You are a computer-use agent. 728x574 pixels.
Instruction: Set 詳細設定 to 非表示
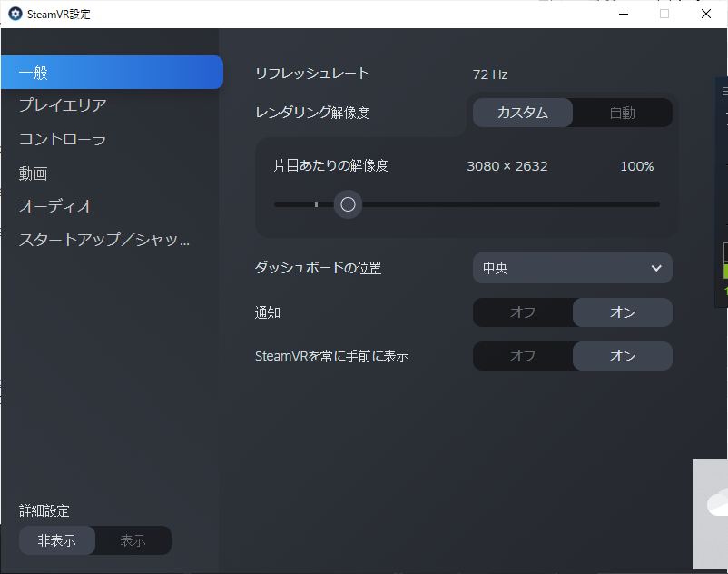(57, 540)
